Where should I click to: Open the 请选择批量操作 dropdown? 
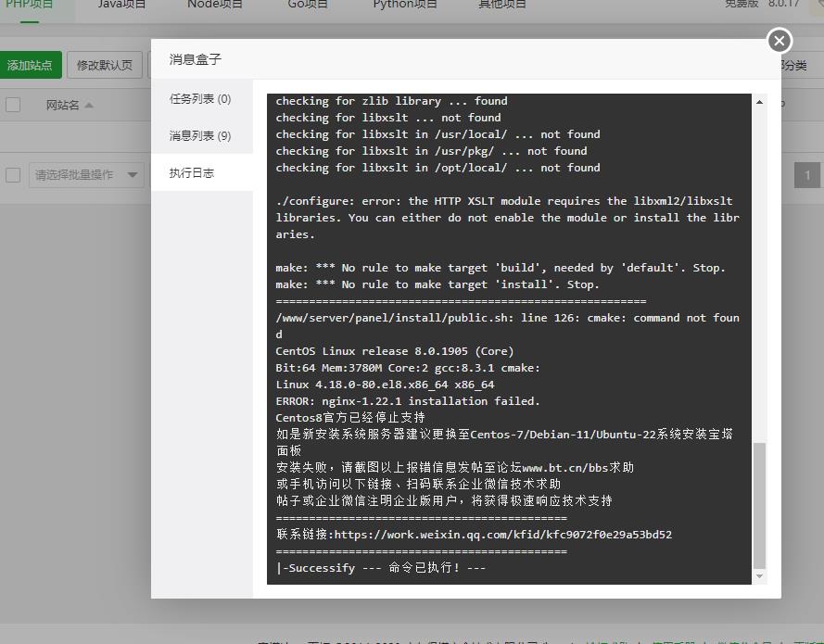(86, 175)
